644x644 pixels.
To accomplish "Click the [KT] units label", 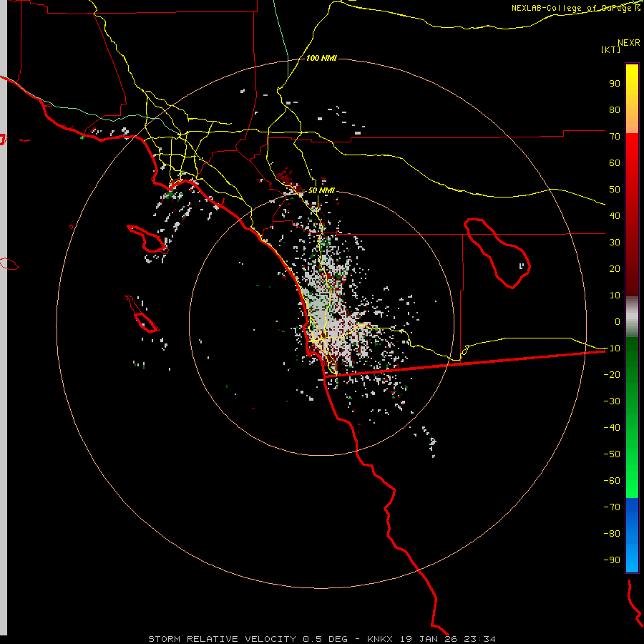I will click(x=611, y=49).
